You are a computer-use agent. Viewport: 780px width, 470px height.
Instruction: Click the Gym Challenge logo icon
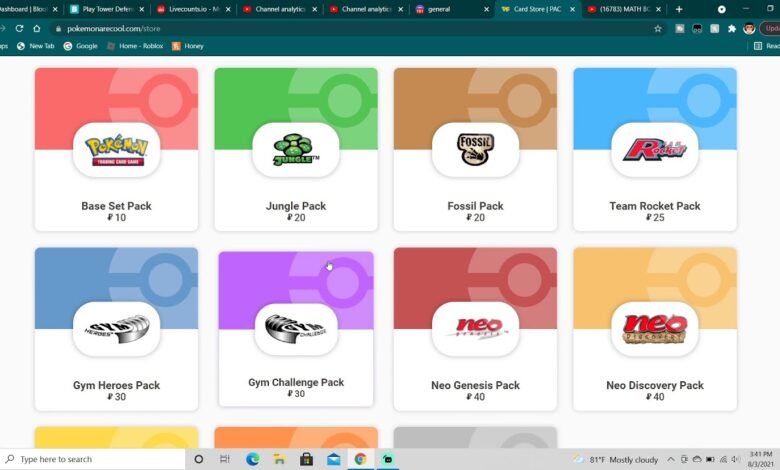pos(296,329)
